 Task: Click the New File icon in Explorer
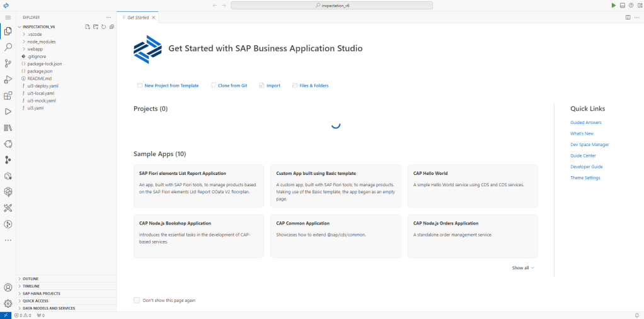click(x=88, y=27)
